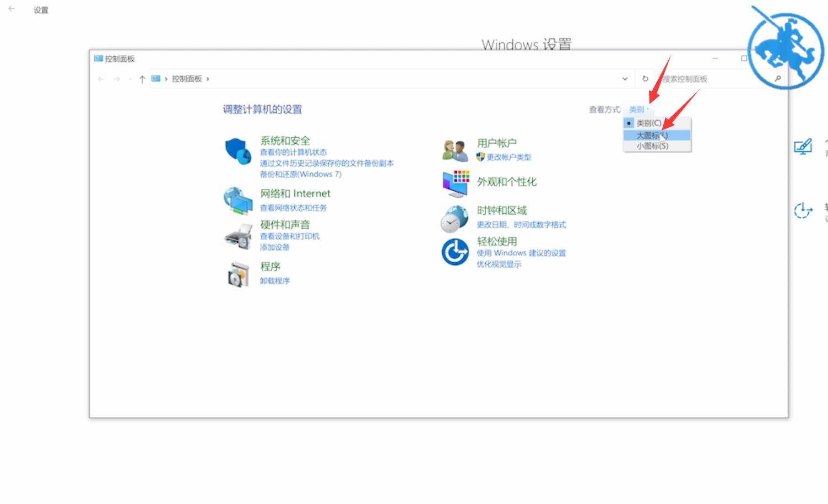This screenshot has width=828, height=504.
Task: Open Ease of Access blue circle icon
Action: coord(455,252)
